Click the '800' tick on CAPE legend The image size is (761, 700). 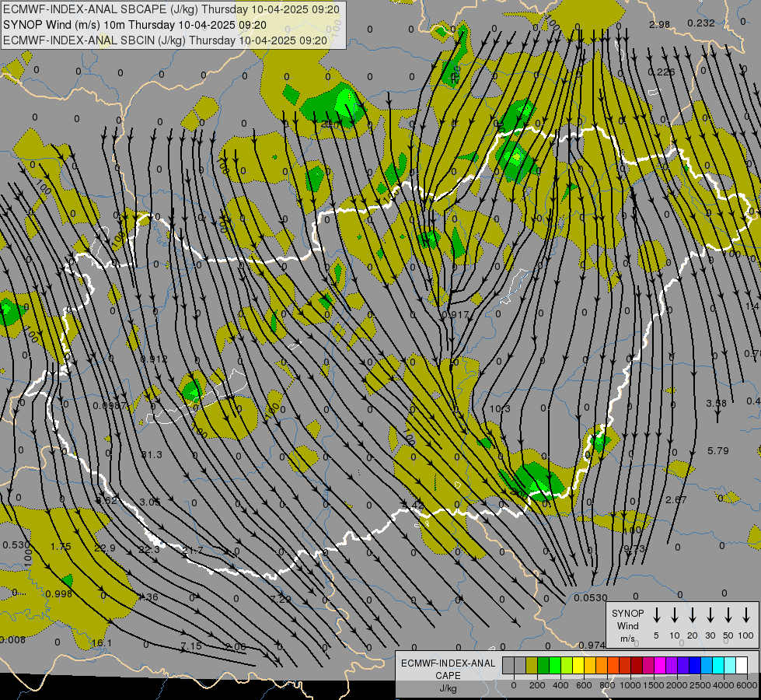pyautogui.click(x=607, y=685)
